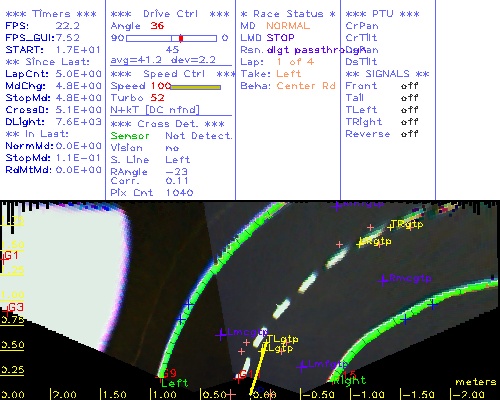Click the LMD STOP status text
The image size is (500, 400).
(268, 38)
